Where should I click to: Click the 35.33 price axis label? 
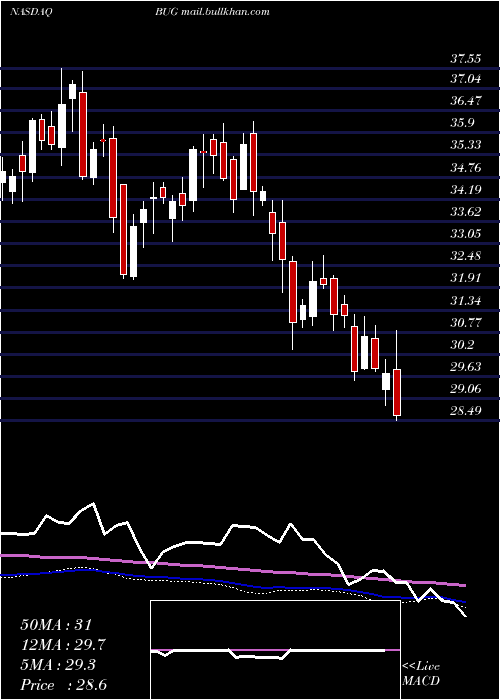click(x=465, y=145)
